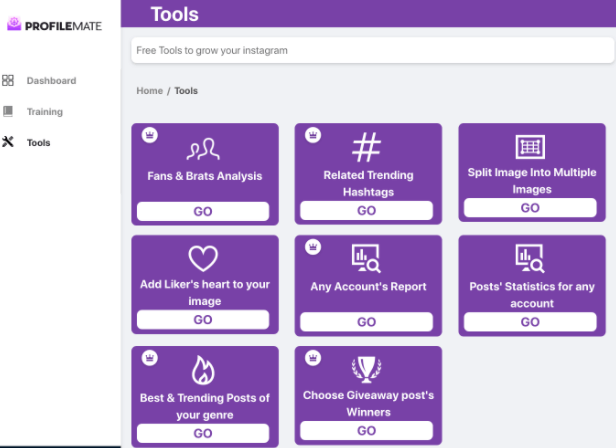Click the Split Image grid icon

(x=530, y=147)
